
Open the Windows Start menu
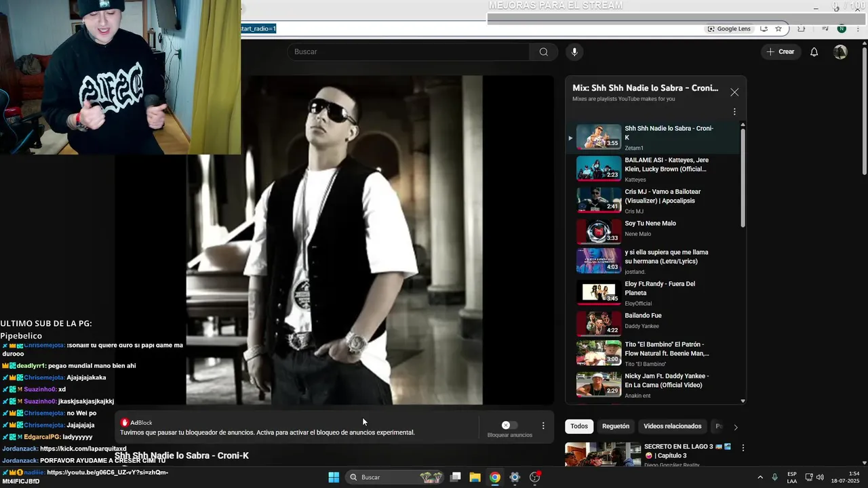(x=334, y=477)
